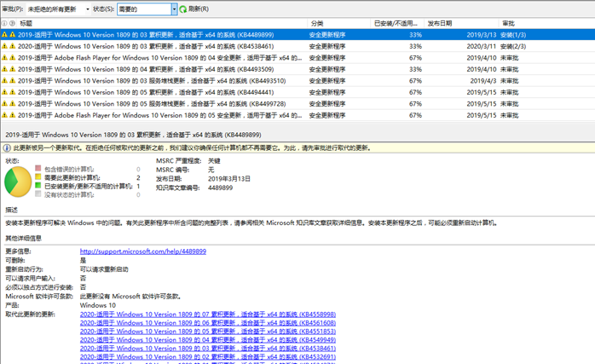Viewport: 595px width, 364px height.
Task: Select the Adobe Flash Player 05 security update row
Action: point(297,115)
